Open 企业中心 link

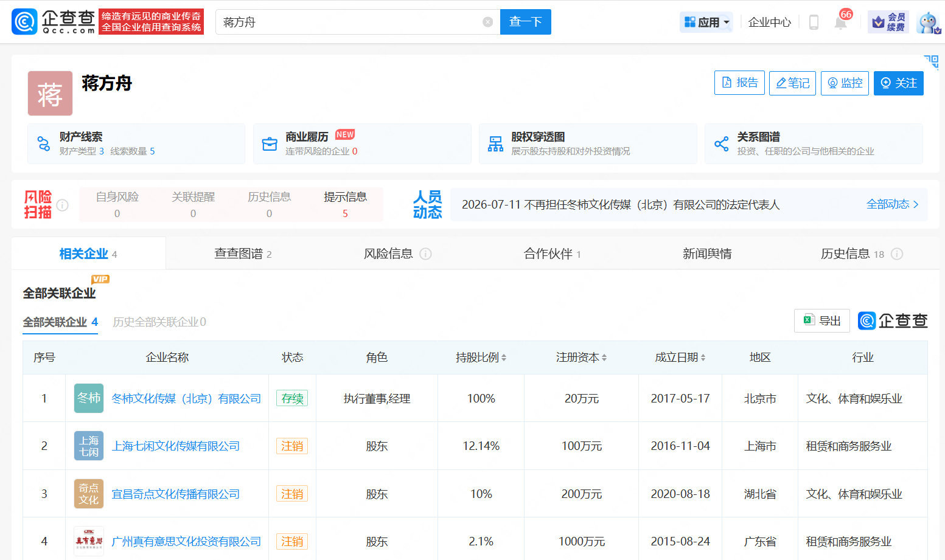coord(769,22)
